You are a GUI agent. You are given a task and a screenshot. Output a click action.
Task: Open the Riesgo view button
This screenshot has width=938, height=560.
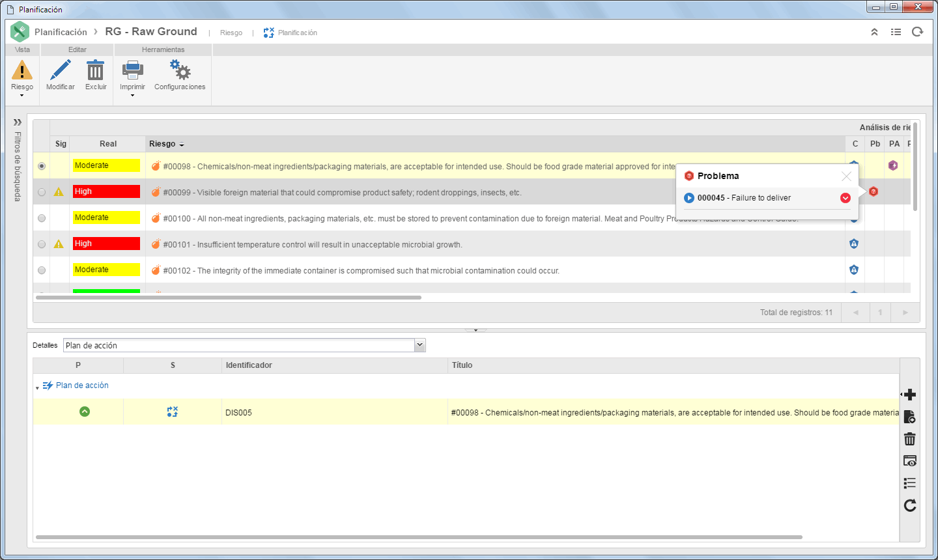21,75
